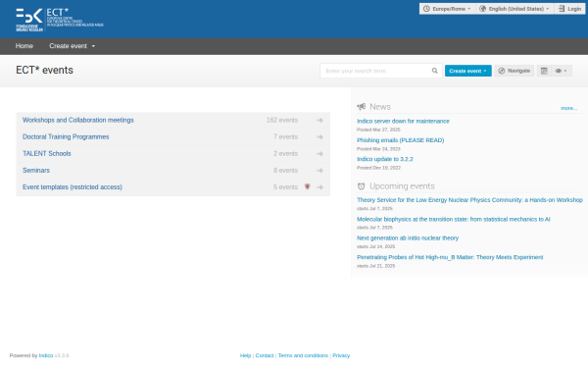Viewport: 588px width, 368px height.
Task: Open Event templates (restricted access) category
Action: pyautogui.click(x=73, y=187)
